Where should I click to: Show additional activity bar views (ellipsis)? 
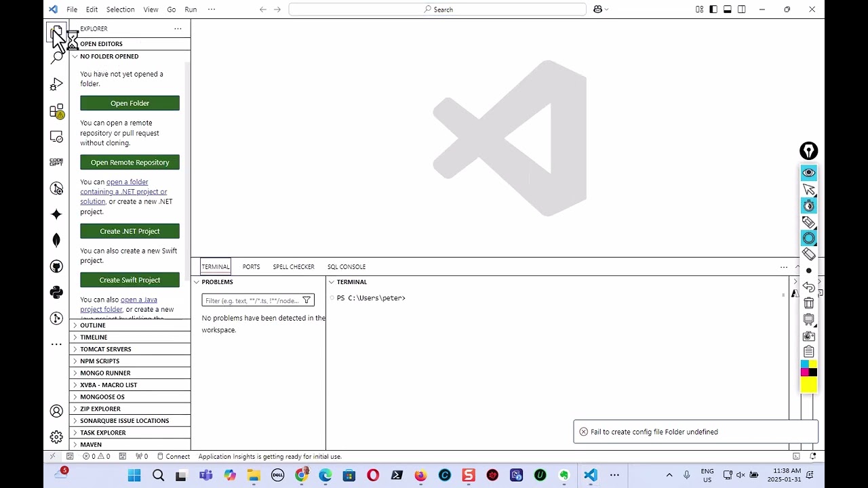(56, 344)
